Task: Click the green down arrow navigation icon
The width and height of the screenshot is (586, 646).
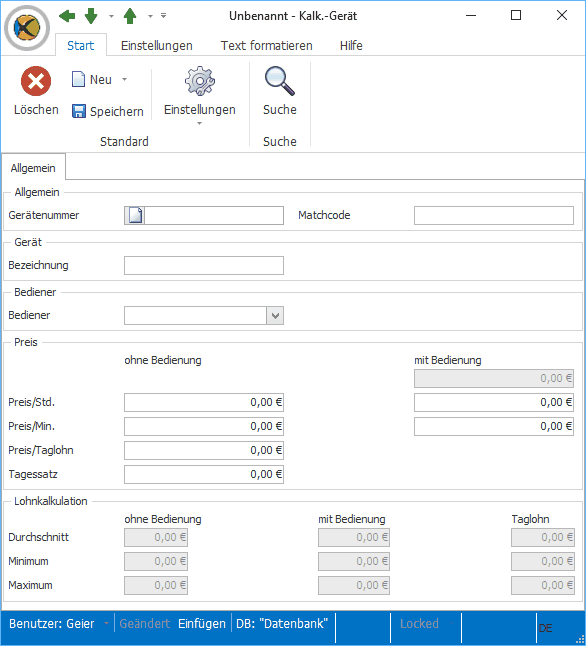Action: click(91, 16)
